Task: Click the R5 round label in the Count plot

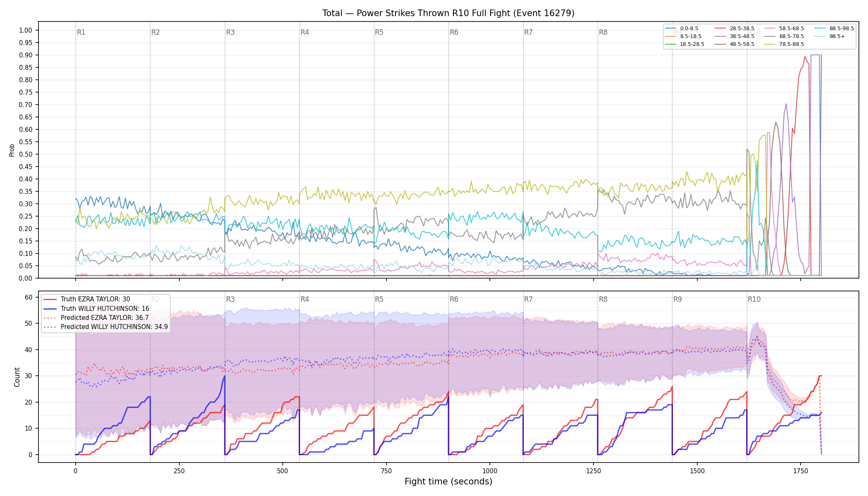Action: (379, 299)
